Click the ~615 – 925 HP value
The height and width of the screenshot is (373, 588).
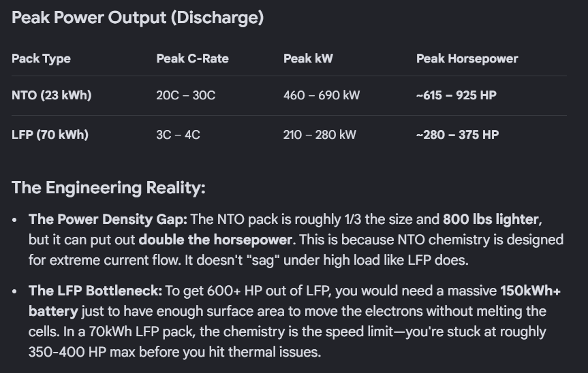click(x=456, y=95)
